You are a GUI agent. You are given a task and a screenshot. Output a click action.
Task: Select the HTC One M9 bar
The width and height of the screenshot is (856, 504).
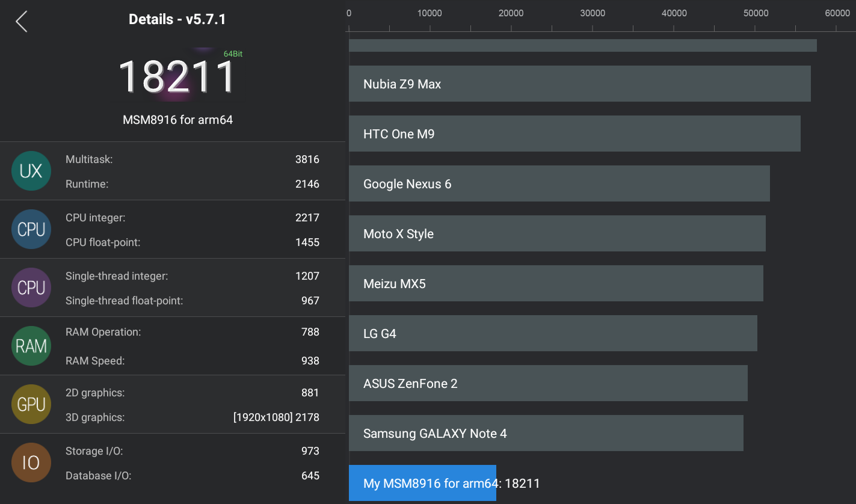[574, 134]
